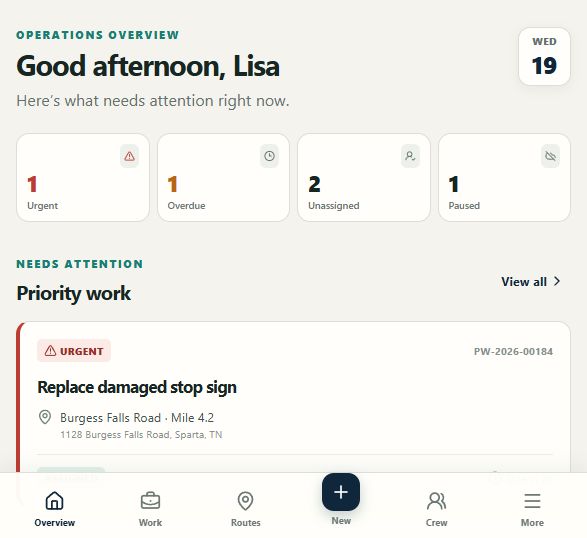Click the location pin beside Burgess Falls Road
Screen dimensions: 587x538
pos(45,417)
